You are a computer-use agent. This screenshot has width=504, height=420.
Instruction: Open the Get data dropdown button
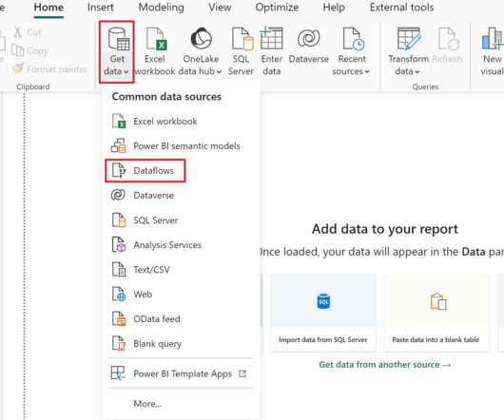point(117,52)
